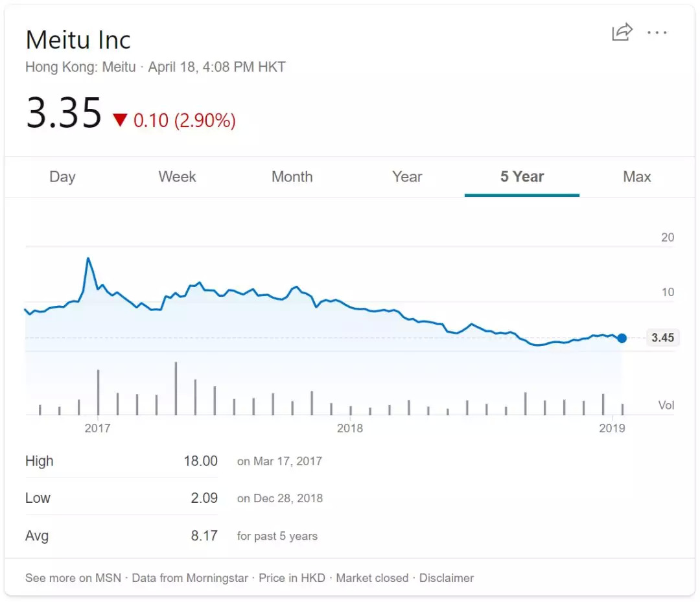Click the 3.45 price label on chart
The height and width of the screenshot is (602, 700).
point(662,338)
